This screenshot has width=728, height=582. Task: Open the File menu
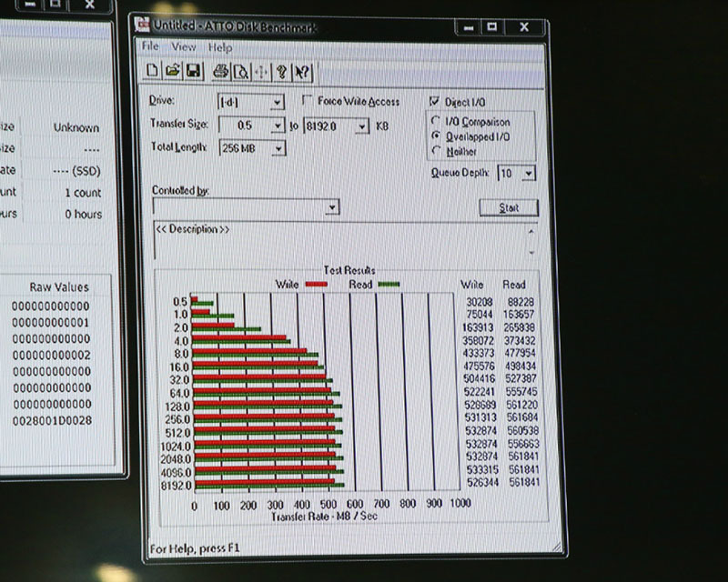pos(149,46)
